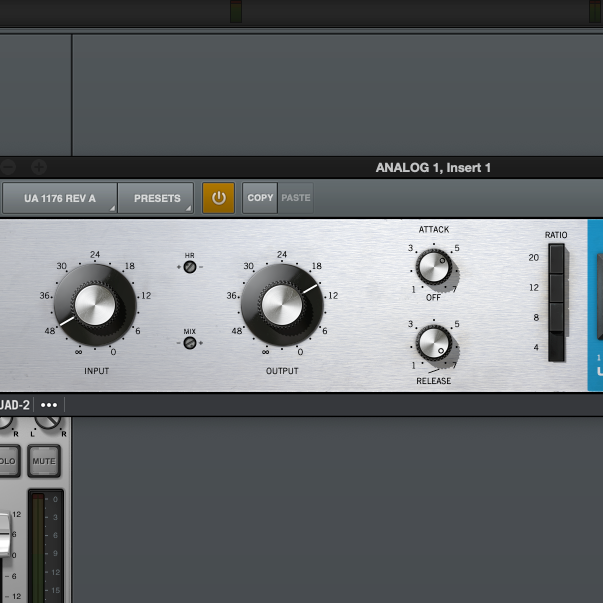Click the HR headroom trim screw
This screenshot has width=603, height=603.
(190, 267)
